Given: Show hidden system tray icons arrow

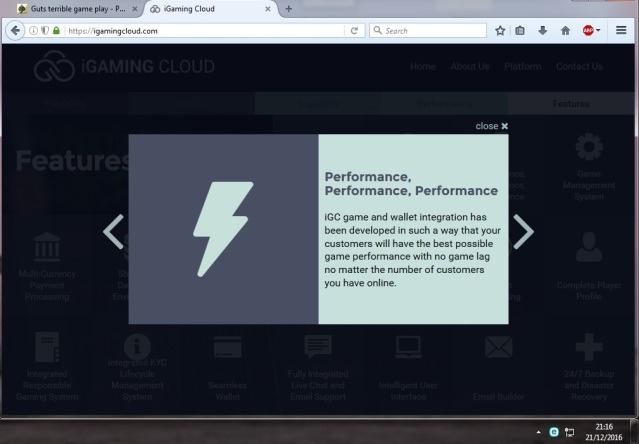Looking at the screenshot, I should [x=538, y=432].
